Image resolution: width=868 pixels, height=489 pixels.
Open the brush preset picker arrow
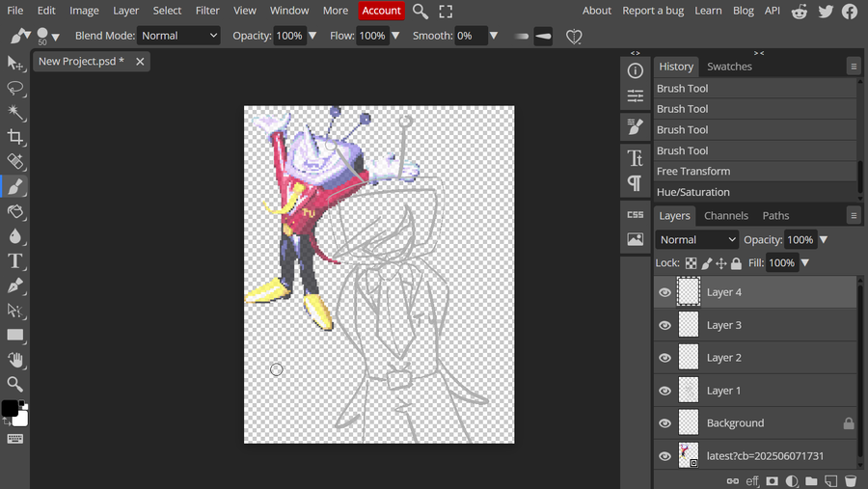55,37
